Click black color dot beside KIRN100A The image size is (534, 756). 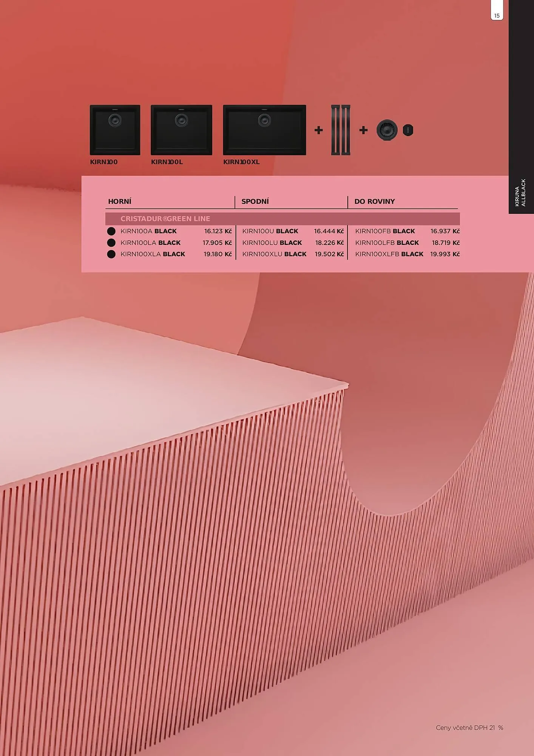[x=111, y=231]
